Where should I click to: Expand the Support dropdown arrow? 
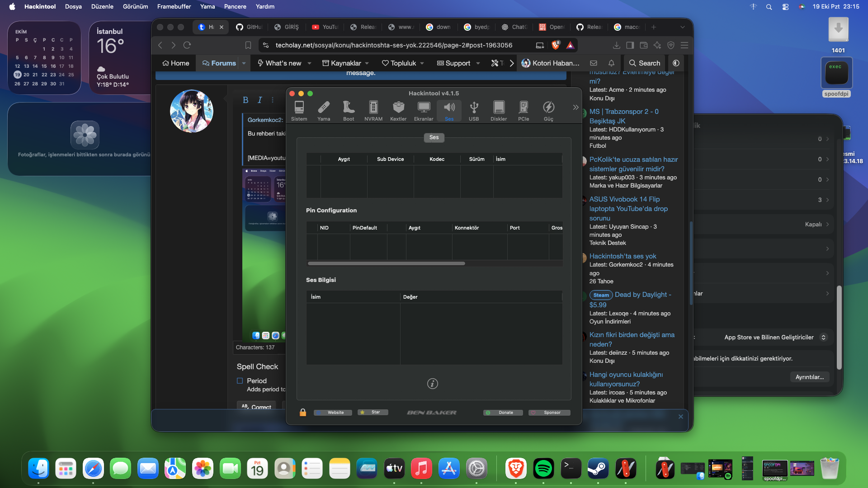[x=478, y=63]
